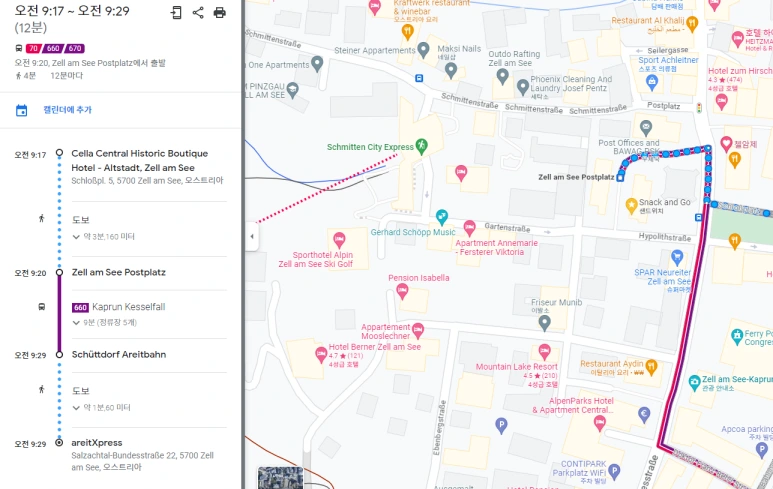Click 660 Kaprun Kesselfall line label

tap(119, 307)
